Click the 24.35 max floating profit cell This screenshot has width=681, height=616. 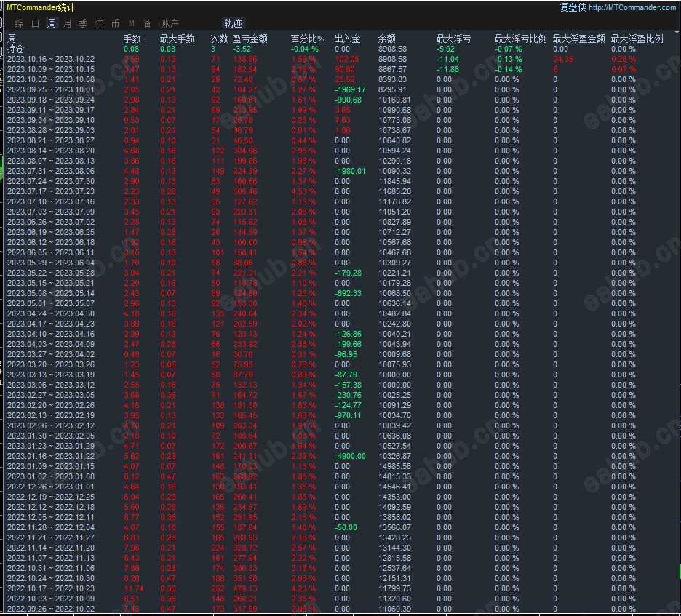(563, 59)
